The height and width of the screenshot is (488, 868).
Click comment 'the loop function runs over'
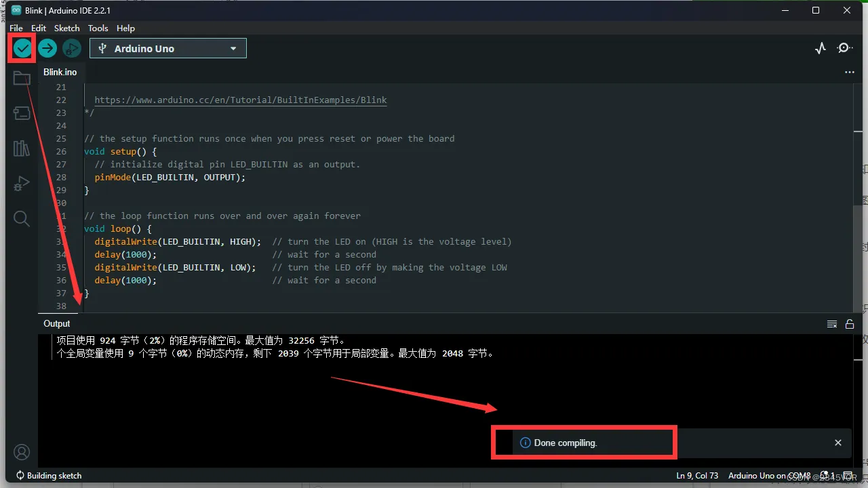tap(222, 216)
